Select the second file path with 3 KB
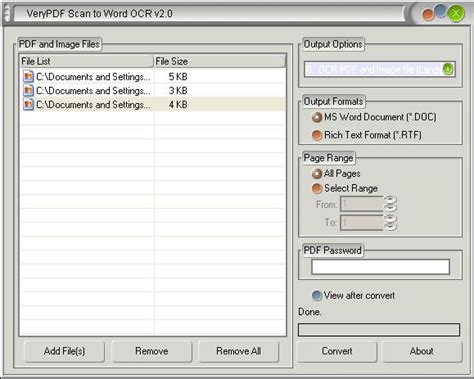 (x=93, y=91)
